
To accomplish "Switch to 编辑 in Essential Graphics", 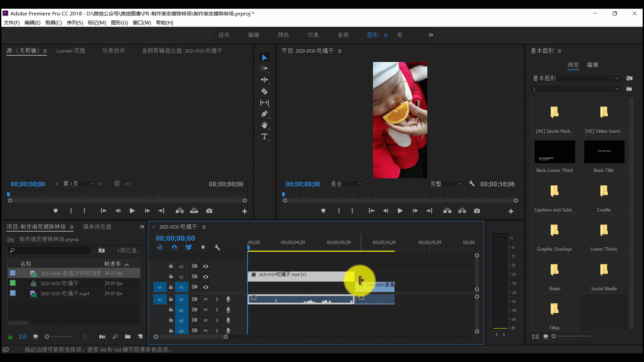I will [592, 65].
